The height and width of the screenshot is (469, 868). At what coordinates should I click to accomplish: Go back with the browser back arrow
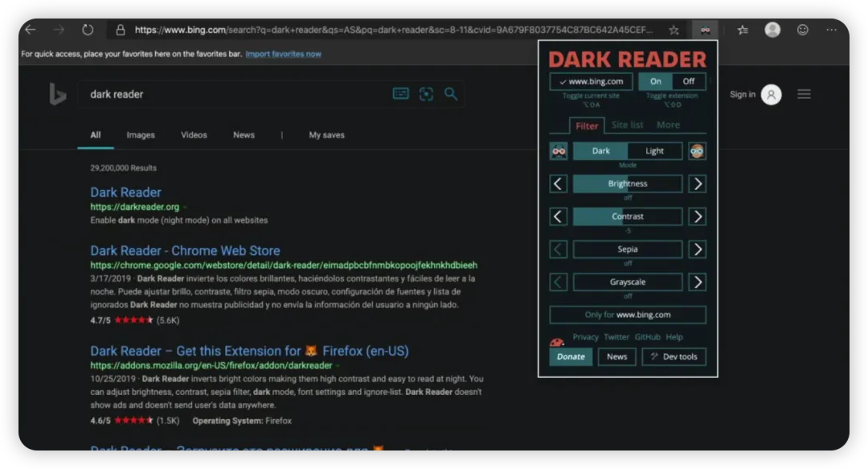click(31, 30)
